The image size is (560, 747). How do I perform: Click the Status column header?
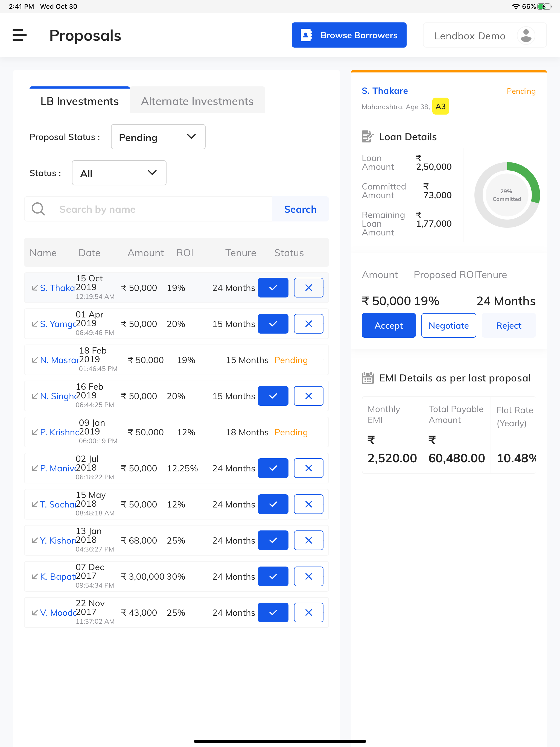coord(289,253)
